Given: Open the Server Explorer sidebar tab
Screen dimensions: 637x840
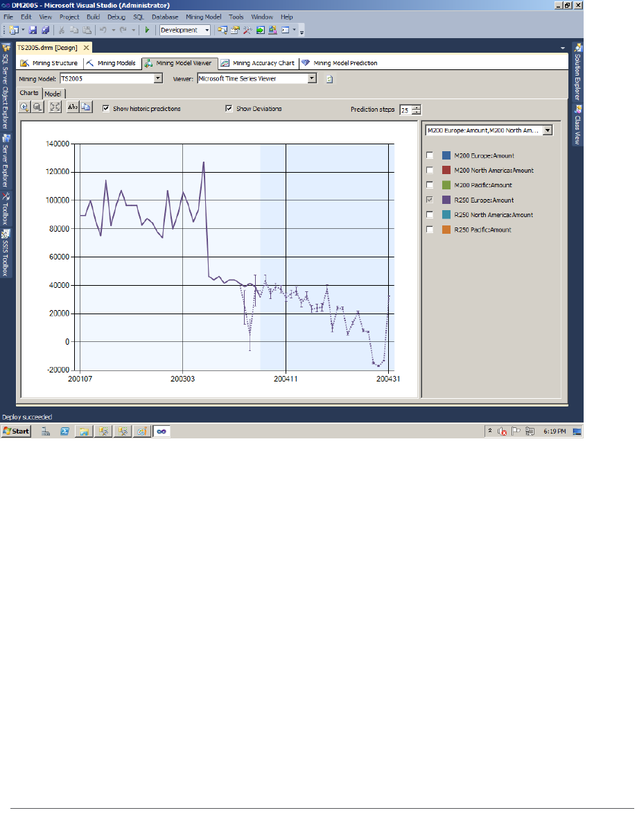Looking at the screenshot, I should click(x=6, y=161).
